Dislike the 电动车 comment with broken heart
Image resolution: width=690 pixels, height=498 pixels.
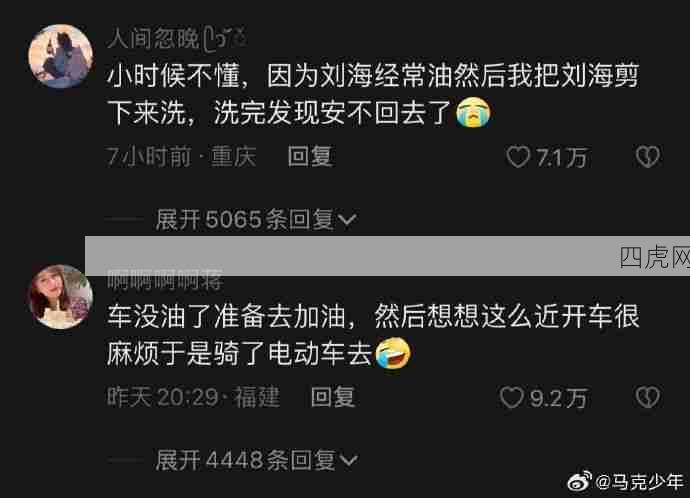(648, 397)
